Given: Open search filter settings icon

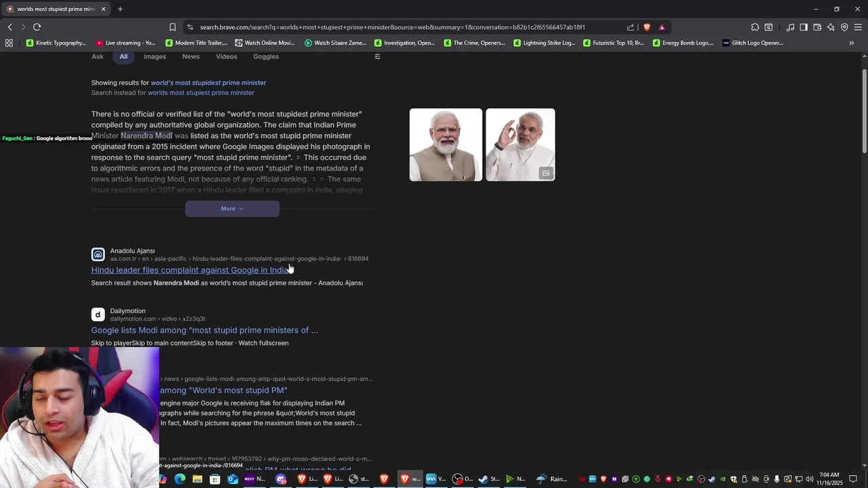Looking at the screenshot, I should point(378,56).
